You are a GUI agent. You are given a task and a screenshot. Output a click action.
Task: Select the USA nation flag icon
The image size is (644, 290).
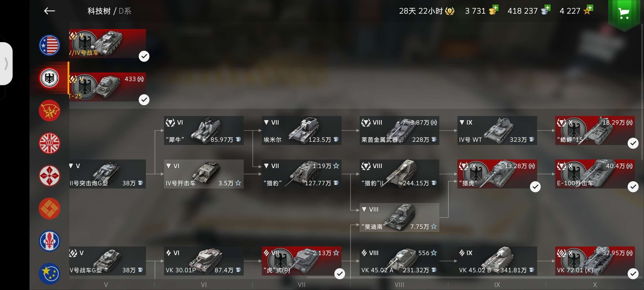pyautogui.click(x=49, y=45)
